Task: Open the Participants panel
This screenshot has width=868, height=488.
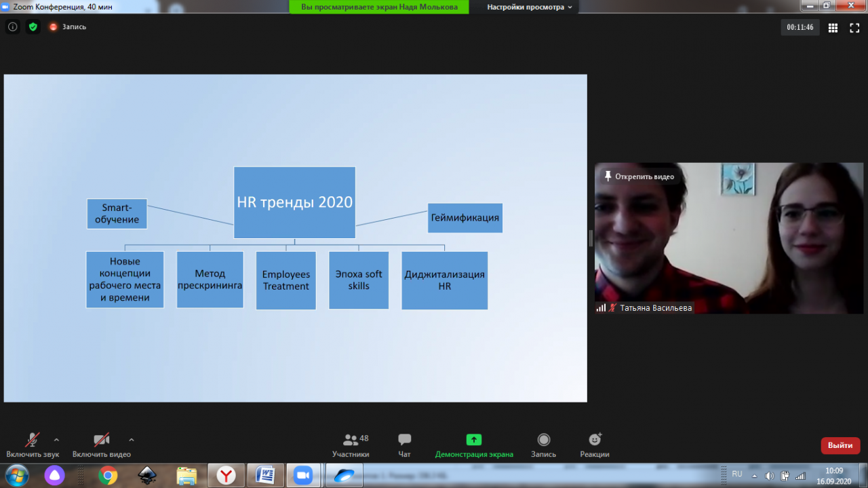Action: (351, 445)
